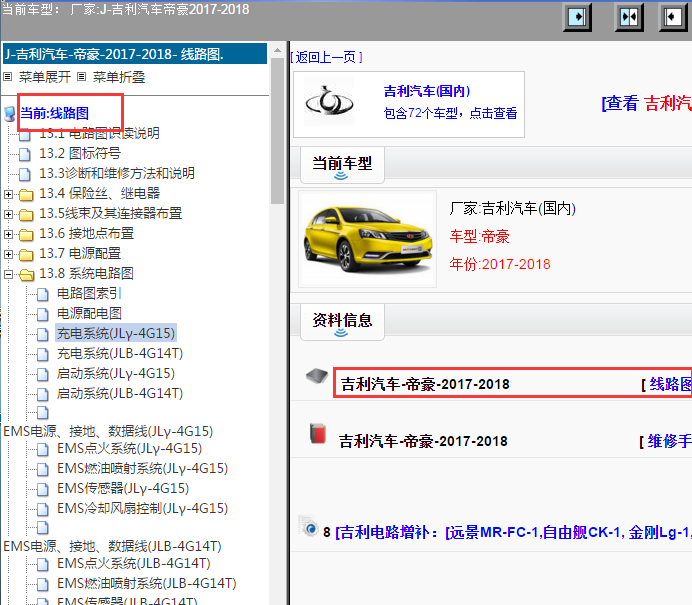Click open folder icon of 13.8 系统电路图

(x=26, y=274)
